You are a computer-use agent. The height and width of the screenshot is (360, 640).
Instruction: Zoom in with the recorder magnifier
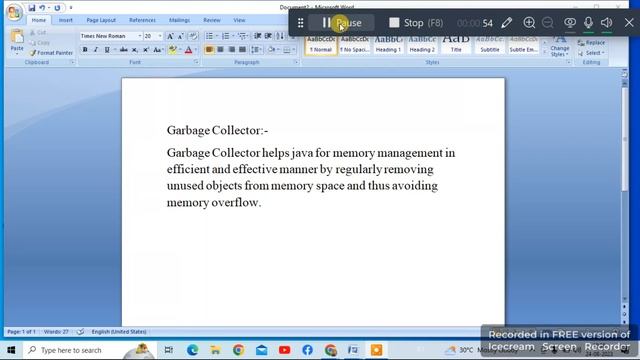(529, 22)
